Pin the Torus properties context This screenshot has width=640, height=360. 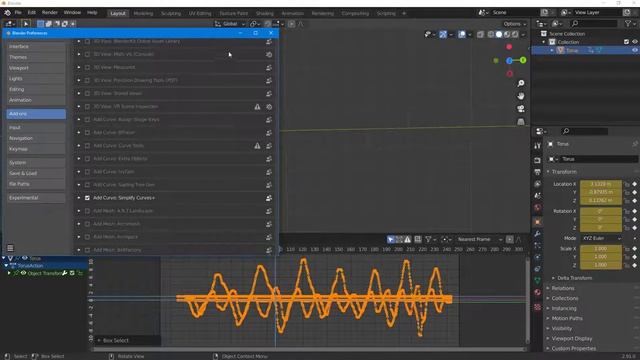[x=635, y=144]
